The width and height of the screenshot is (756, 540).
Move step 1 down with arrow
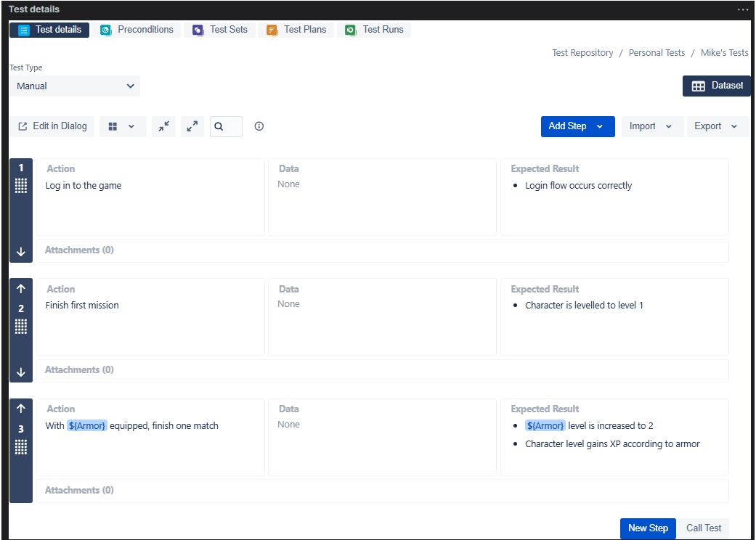[x=21, y=252]
